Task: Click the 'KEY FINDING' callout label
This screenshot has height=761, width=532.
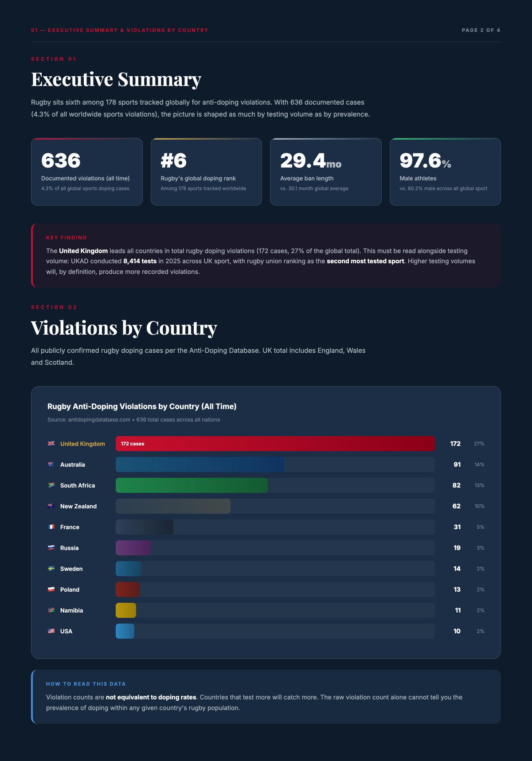Action: coord(66,238)
